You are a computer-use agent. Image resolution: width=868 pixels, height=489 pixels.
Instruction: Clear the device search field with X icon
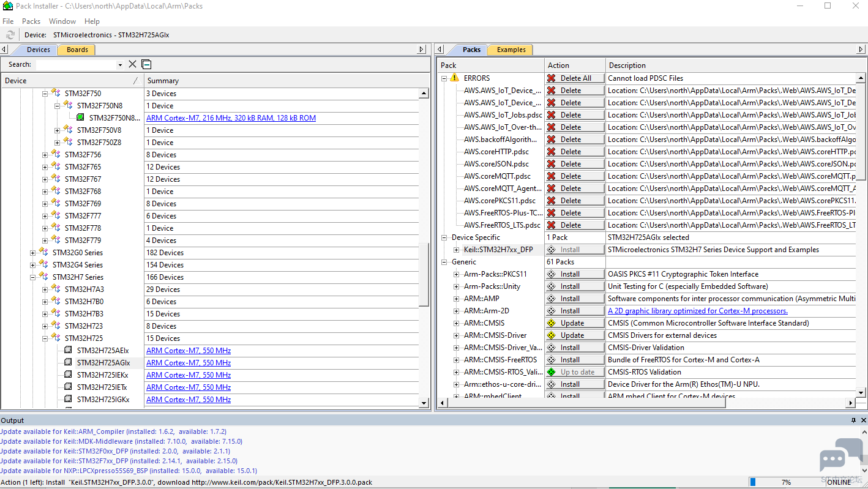coord(133,64)
